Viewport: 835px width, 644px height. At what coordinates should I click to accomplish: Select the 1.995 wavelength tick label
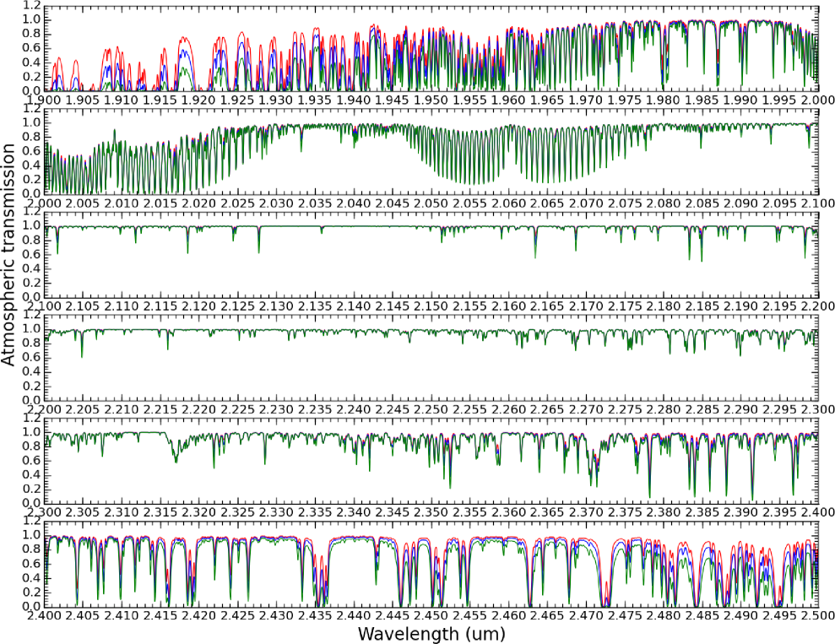tap(779, 100)
